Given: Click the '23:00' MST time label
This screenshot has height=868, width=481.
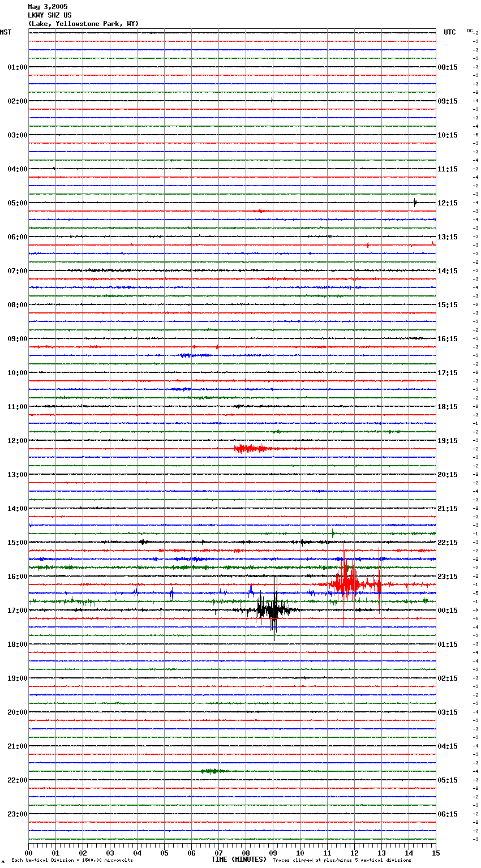Looking at the screenshot, I should (x=17, y=814).
